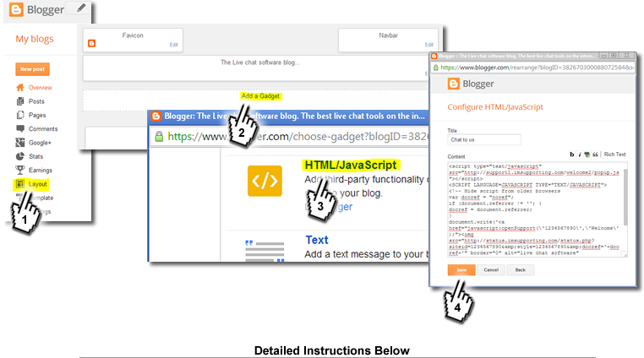Click the Configure HTML/JavaScript heading
644x358 pixels.
[x=495, y=107]
